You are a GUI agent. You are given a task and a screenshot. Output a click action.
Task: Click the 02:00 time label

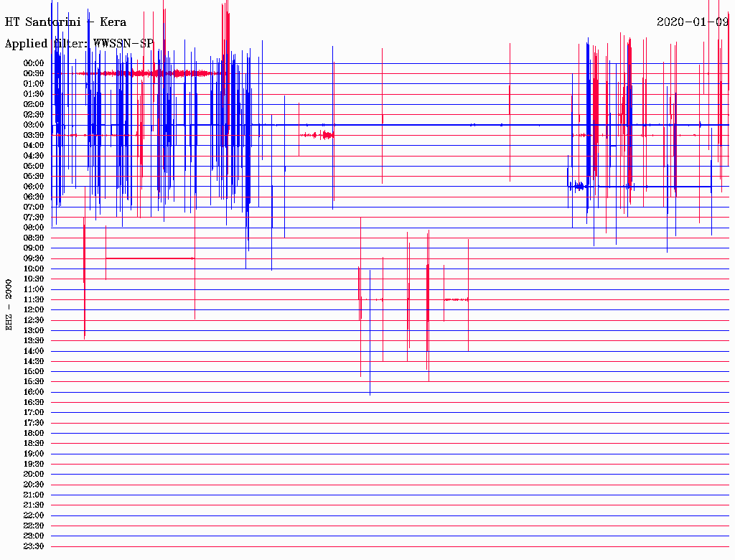coord(34,105)
